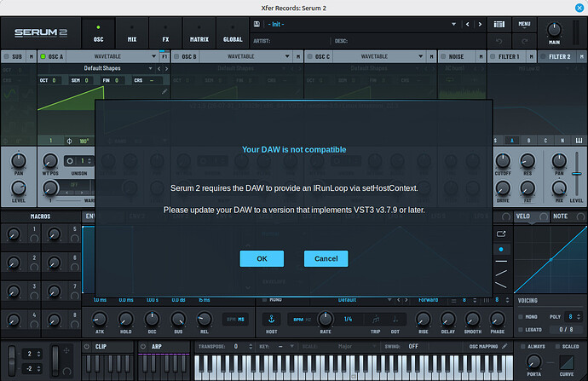Switch to the MIX tab
The height and width of the screenshot is (381, 588).
pyautogui.click(x=132, y=33)
